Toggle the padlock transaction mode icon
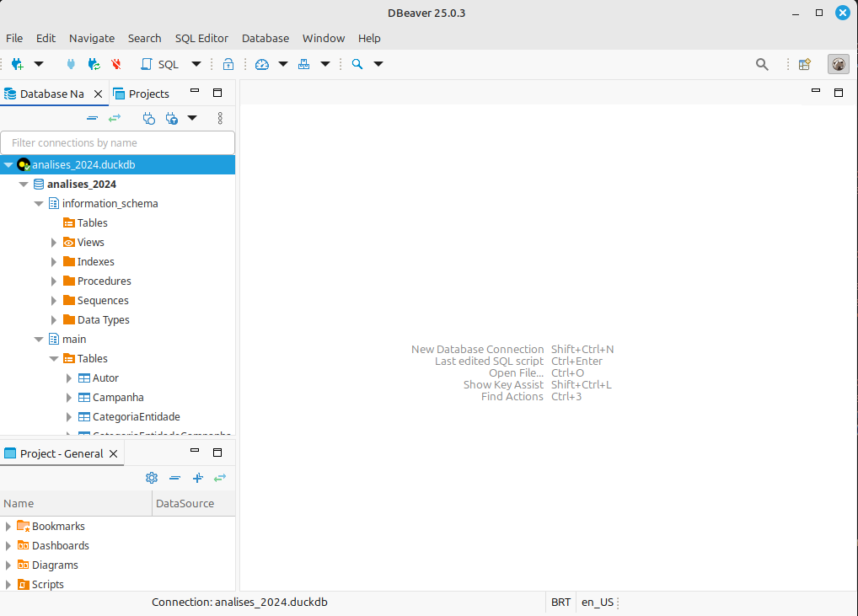This screenshot has width=858, height=616. point(228,64)
